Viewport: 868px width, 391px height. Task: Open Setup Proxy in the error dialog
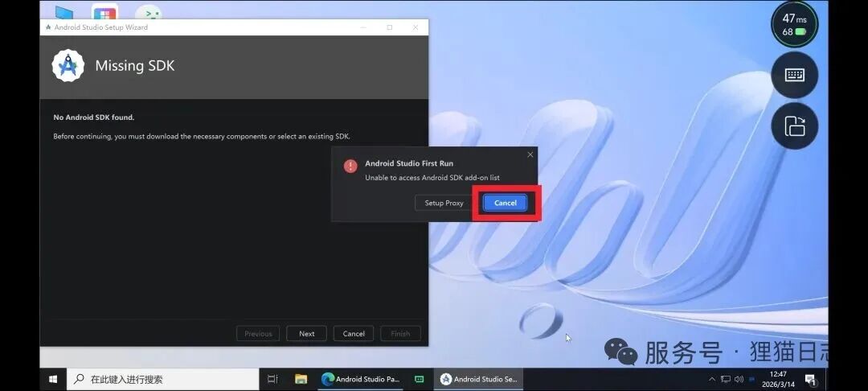[444, 203]
